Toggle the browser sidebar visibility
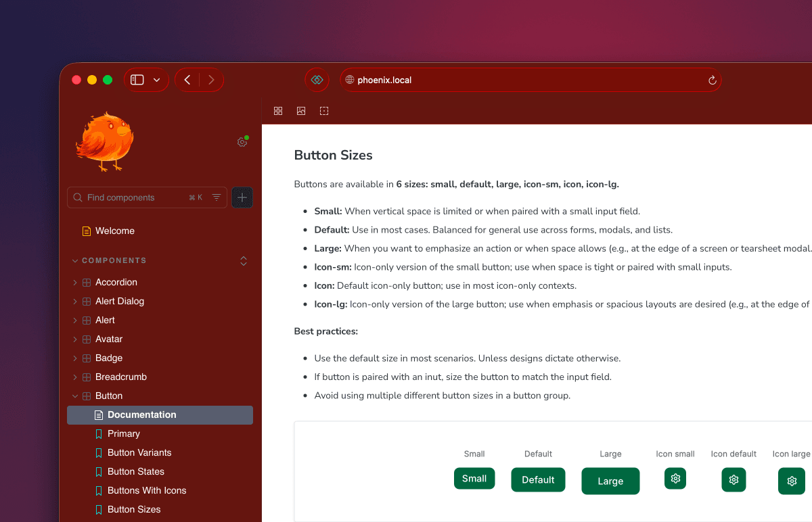Image resolution: width=812 pixels, height=522 pixels. coord(137,79)
